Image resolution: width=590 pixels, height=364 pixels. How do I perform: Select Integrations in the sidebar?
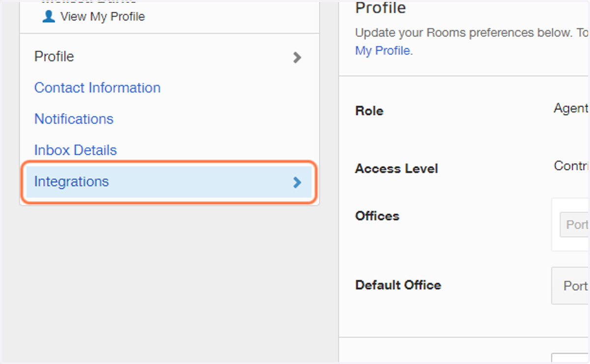[x=169, y=182]
